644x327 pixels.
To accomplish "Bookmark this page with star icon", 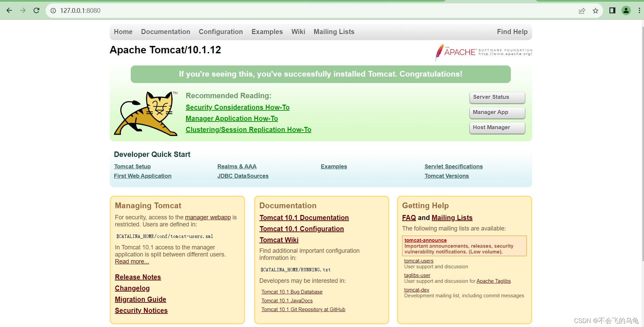I will (595, 11).
